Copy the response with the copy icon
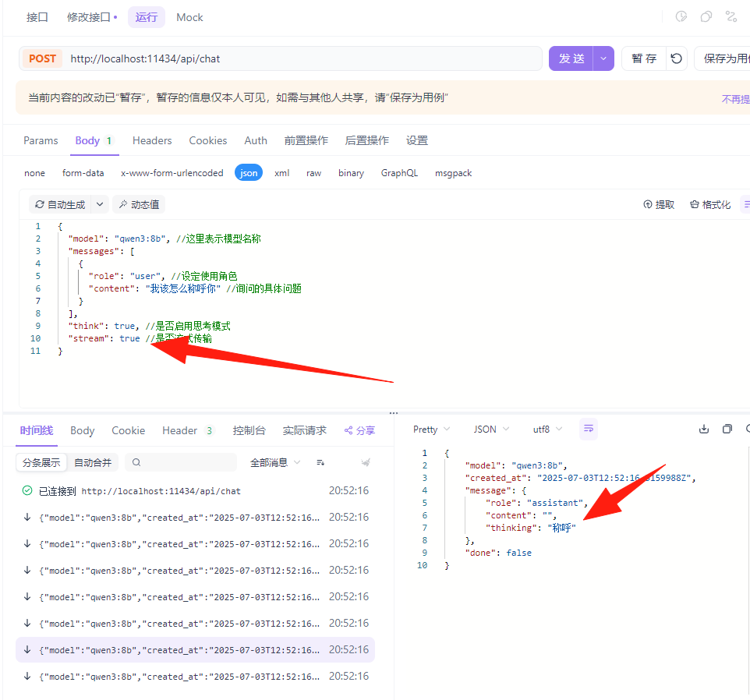The width and height of the screenshot is (750, 700). [x=727, y=429]
